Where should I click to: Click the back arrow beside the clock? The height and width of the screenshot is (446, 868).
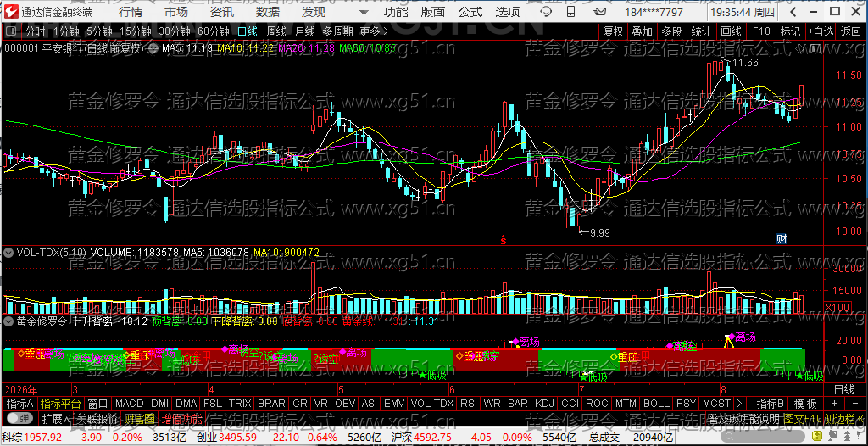pyautogui.click(x=793, y=12)
